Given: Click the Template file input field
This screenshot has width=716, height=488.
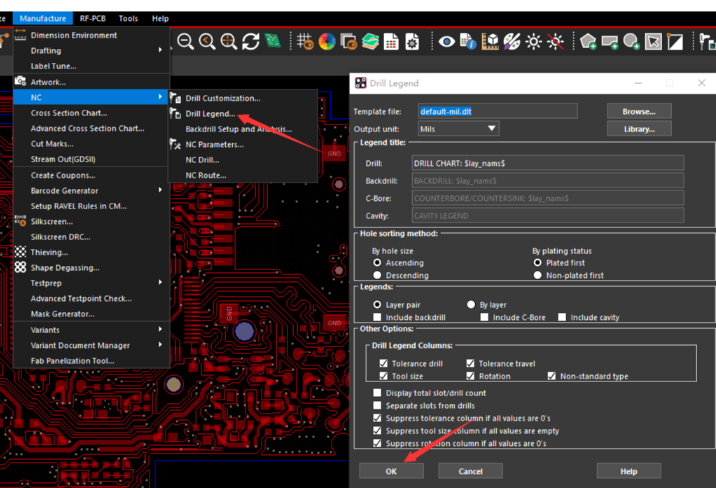Looking at the screenshot, I should [498, 111].
